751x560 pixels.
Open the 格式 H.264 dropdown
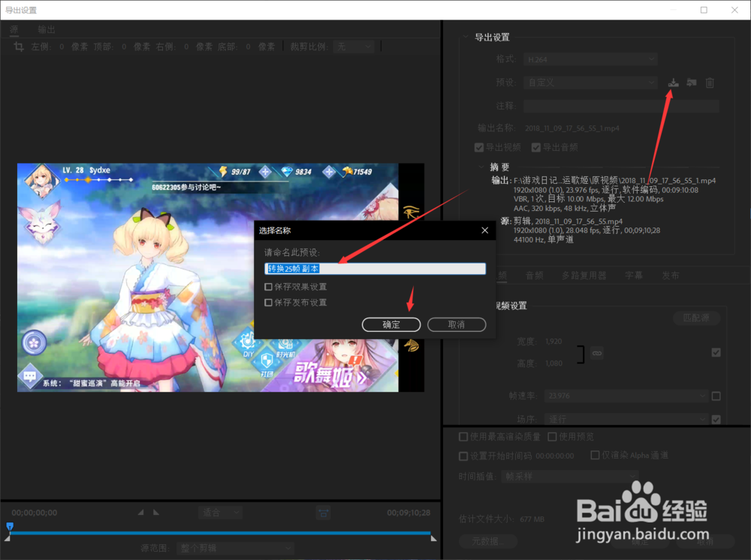click(590, 59)
